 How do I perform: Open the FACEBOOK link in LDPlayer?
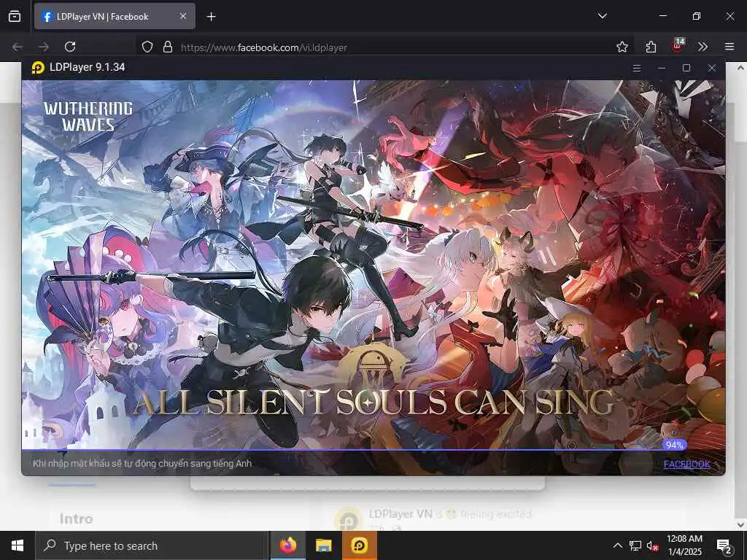click(x=687, y=464)
